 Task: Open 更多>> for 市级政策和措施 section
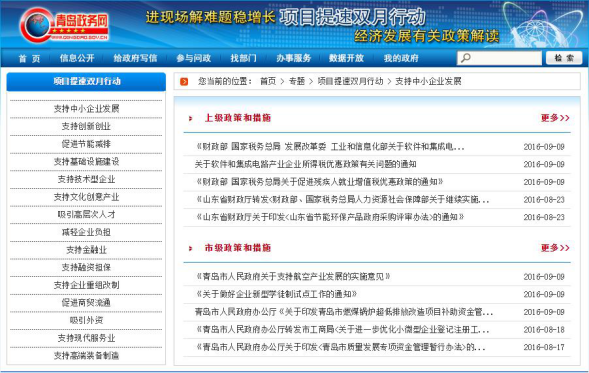coord(555,248)
